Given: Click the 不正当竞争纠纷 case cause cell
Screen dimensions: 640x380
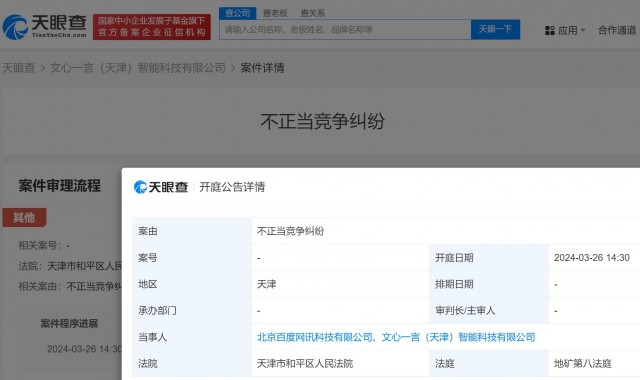Looking at the screenshot, I should tap(290, 231).
